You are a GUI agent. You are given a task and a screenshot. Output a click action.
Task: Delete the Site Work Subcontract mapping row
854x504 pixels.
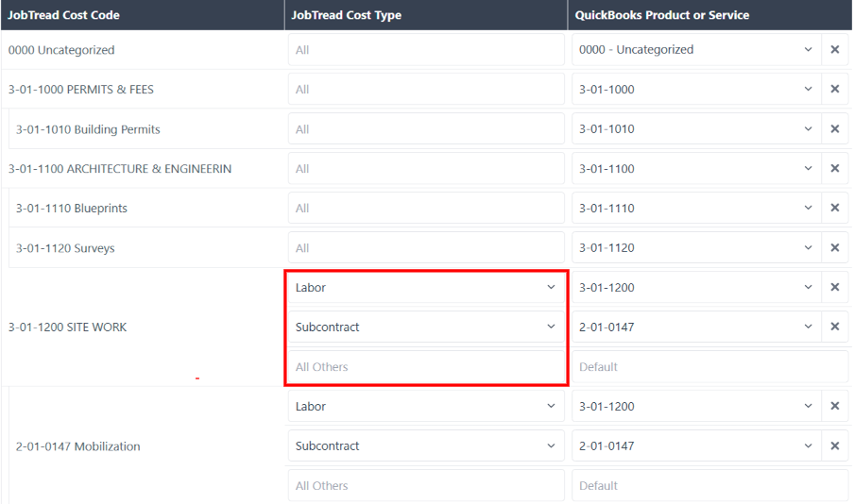coord(834,327)
